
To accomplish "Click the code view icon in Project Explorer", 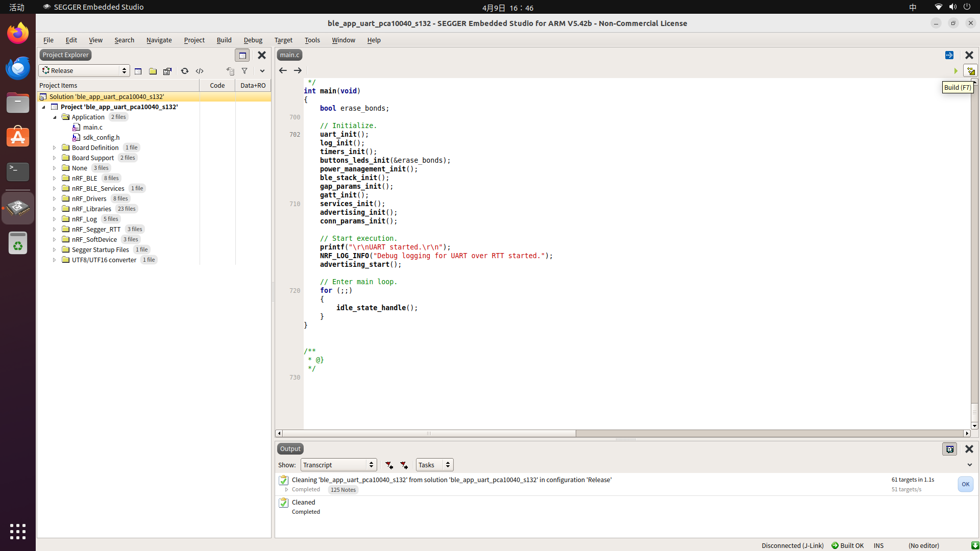I will 200,71.
